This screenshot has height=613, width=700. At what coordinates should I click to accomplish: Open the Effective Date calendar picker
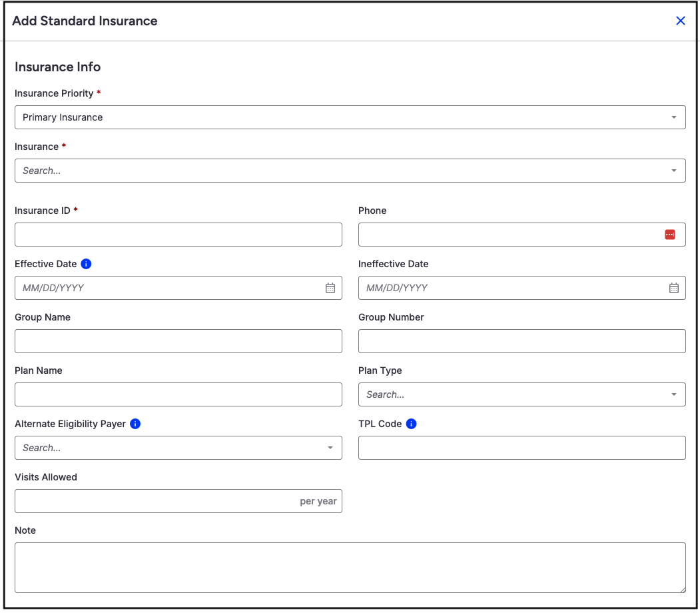click(x=330, y=288)
